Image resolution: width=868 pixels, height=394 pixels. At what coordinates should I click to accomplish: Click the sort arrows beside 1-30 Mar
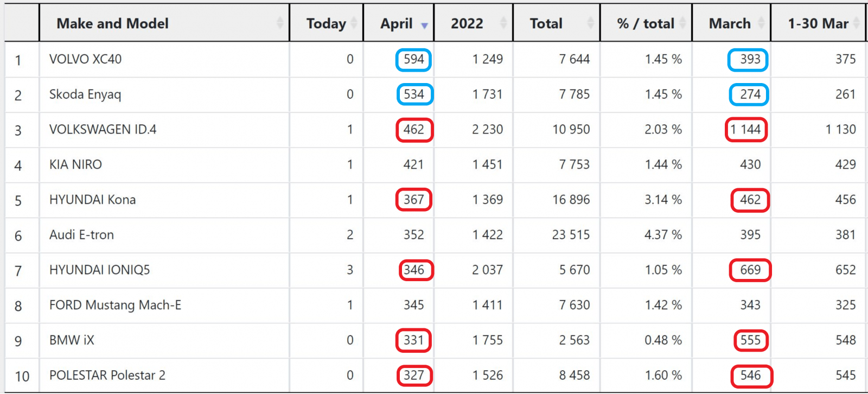[856, 23]
